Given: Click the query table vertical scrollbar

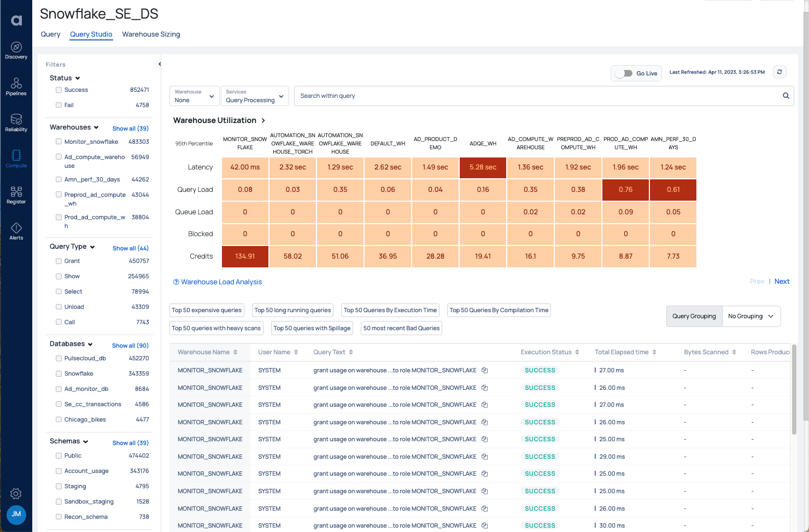Looking at the screenshot, I should click(794, 389).
